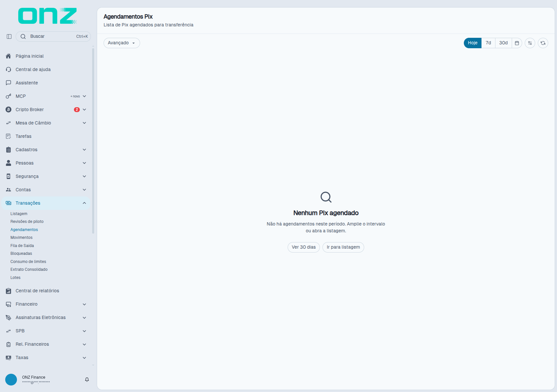Open the Fila de Saída link

coord(22,246)
